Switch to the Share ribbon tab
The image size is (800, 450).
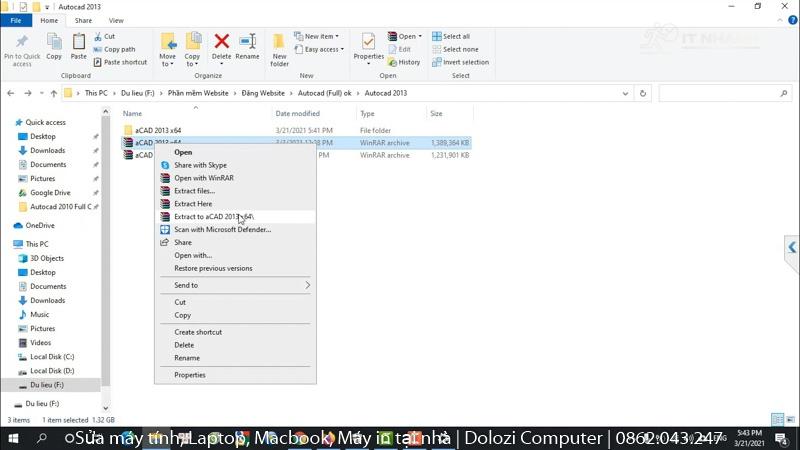83,20
